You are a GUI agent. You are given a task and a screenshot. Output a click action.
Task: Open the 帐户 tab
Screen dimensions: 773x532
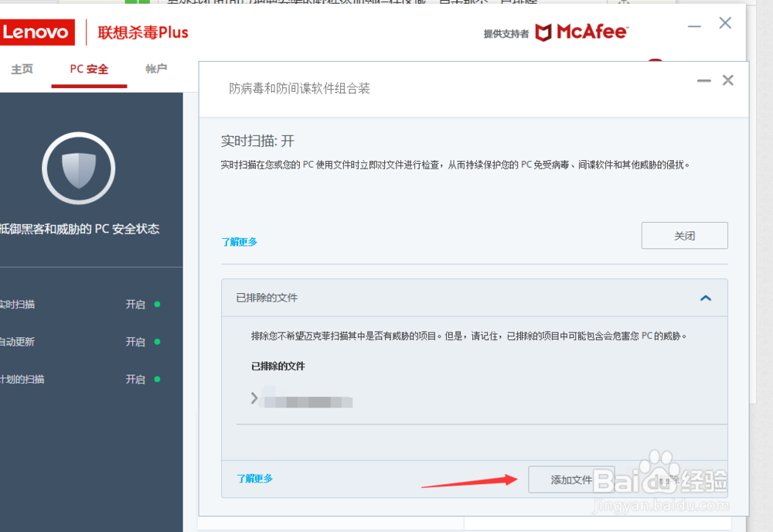point(157,68)
